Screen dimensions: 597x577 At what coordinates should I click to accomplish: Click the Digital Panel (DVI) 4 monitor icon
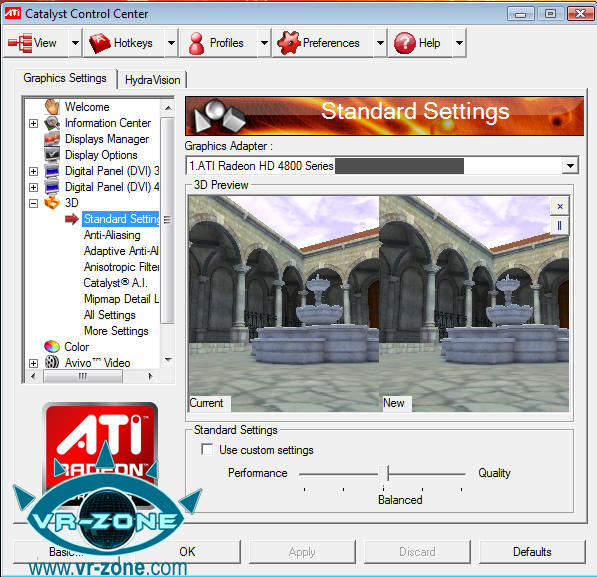pyautogui.click(x=52, y=187)
